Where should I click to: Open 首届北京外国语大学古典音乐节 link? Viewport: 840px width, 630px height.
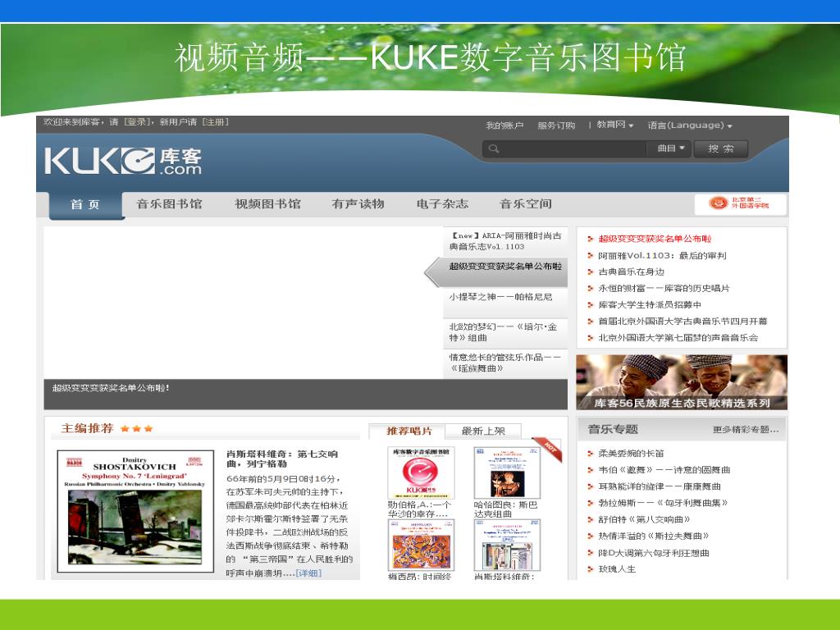(682, 321)
